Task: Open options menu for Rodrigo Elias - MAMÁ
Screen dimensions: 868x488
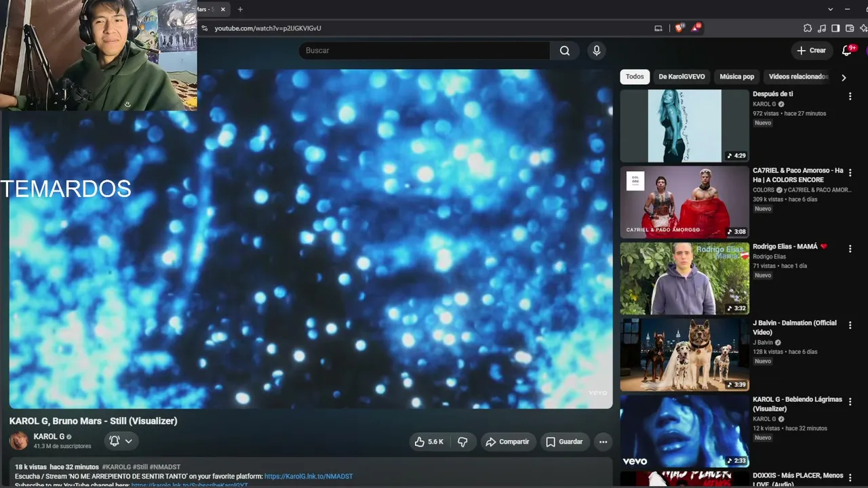Action: (850, 249)
